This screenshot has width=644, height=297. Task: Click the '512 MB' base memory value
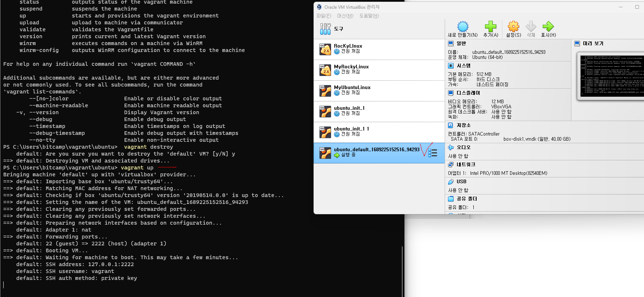[484, 74]
